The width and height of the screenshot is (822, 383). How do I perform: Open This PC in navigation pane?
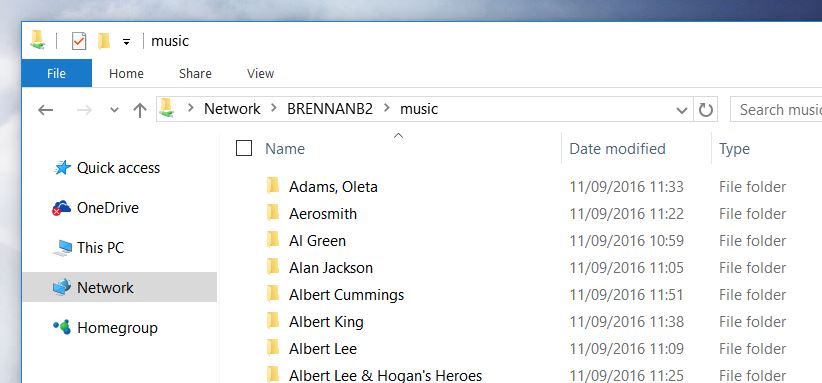(101, 247)
